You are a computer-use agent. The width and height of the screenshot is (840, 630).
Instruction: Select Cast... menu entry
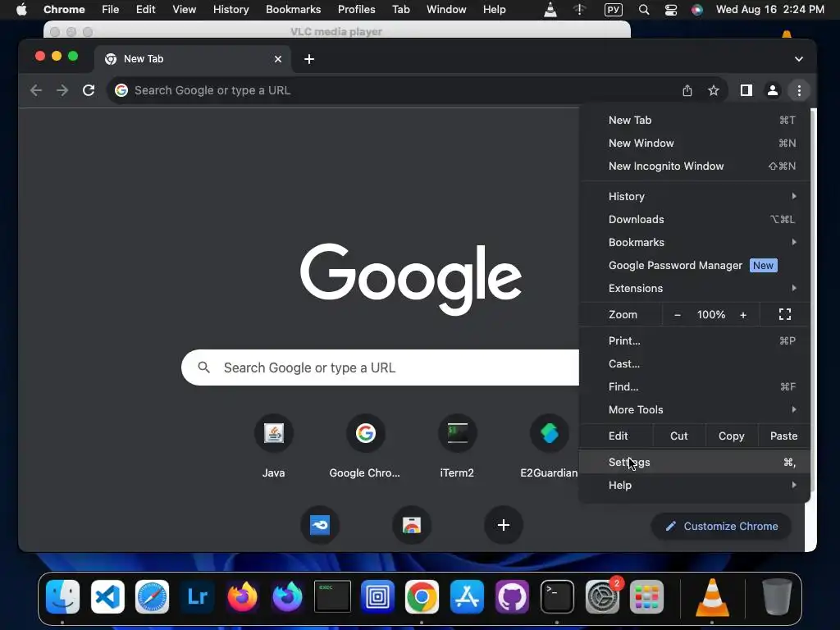(x=694, y=363)
